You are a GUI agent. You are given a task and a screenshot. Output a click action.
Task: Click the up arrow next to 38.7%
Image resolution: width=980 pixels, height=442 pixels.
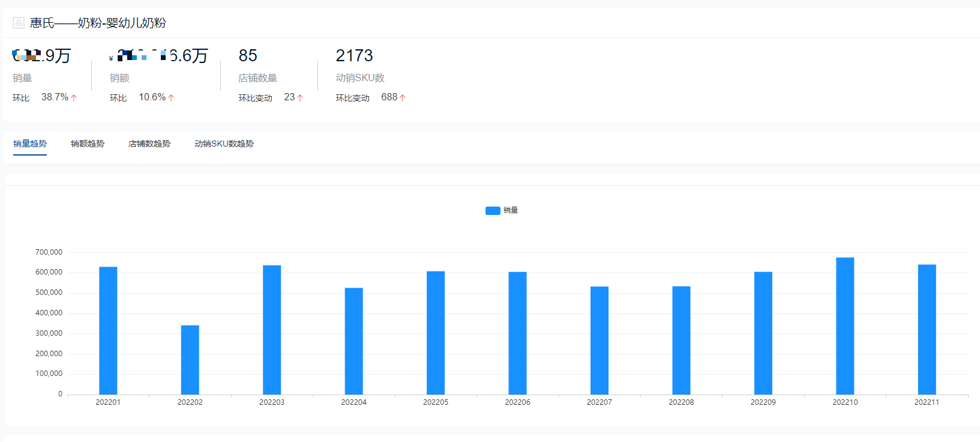74,98
